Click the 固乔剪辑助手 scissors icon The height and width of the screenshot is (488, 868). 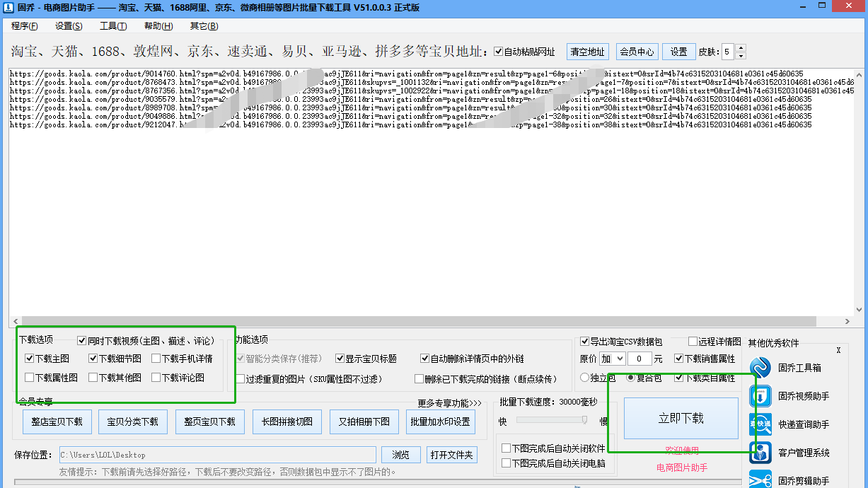760,480
